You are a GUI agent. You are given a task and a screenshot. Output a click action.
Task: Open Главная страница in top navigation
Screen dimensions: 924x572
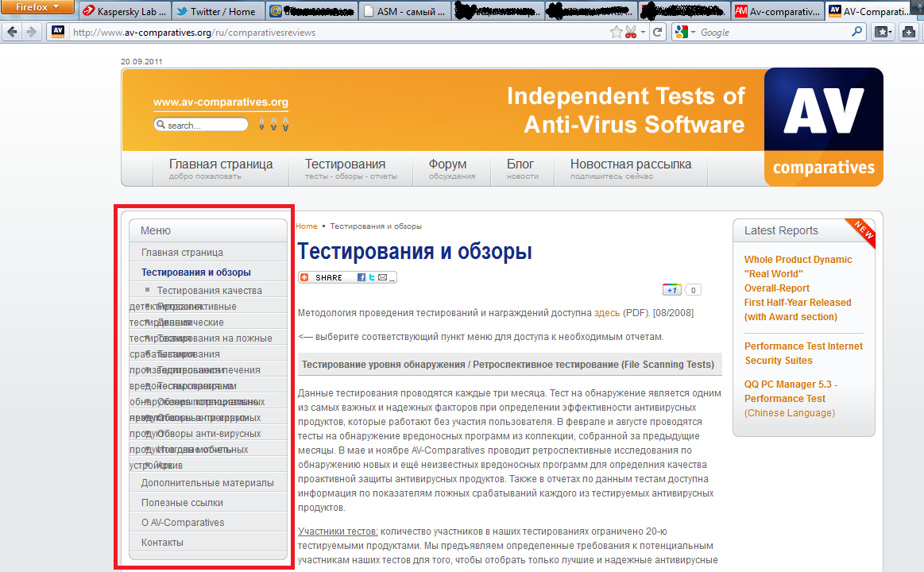click(x=220, y=168)
